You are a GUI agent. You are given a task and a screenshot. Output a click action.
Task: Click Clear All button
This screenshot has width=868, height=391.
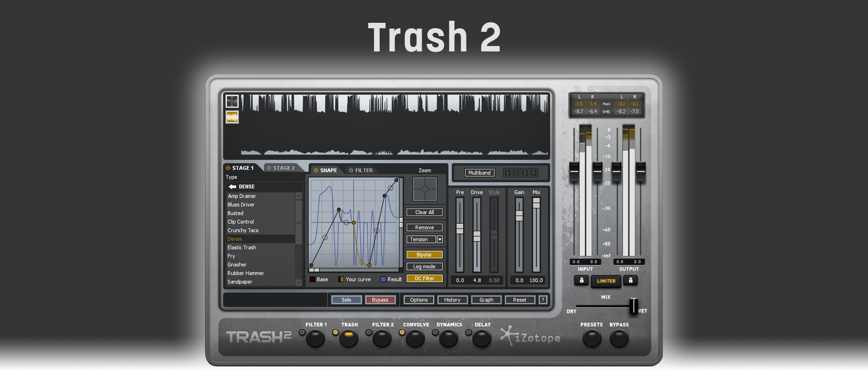click(x=425, y=212)
